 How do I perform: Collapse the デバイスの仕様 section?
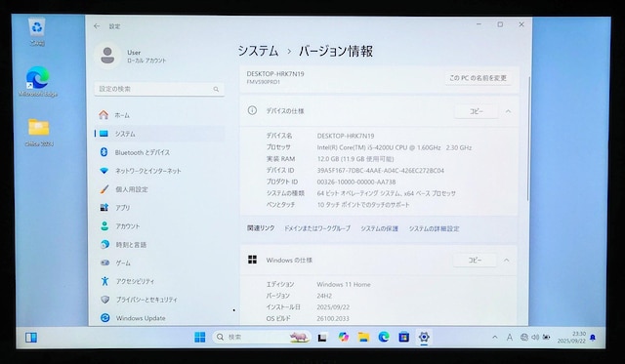click(508, 111)
